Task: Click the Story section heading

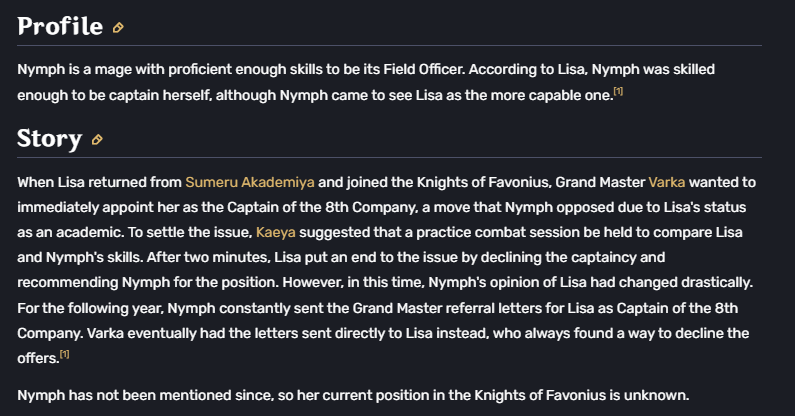Action: [x=49, y=138]
